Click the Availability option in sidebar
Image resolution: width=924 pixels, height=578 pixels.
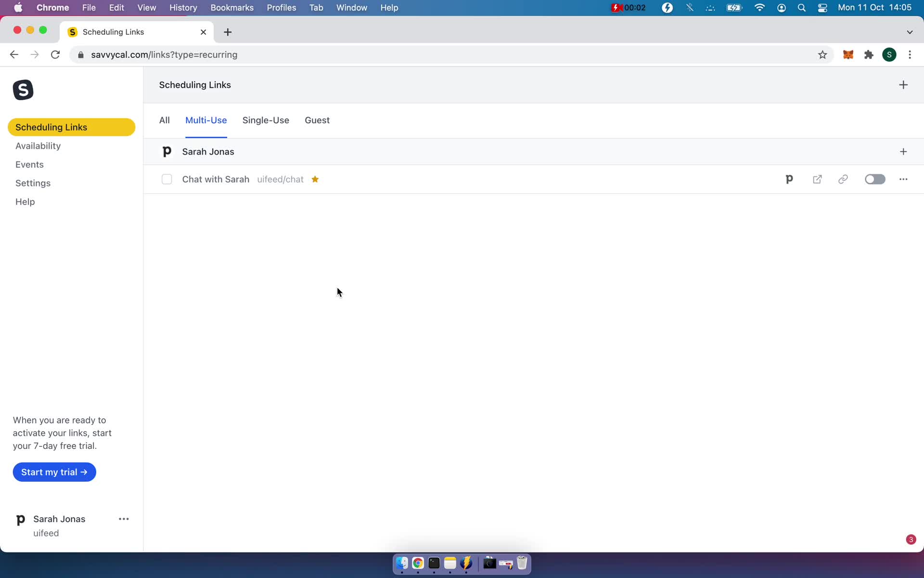tap(38, 145)
